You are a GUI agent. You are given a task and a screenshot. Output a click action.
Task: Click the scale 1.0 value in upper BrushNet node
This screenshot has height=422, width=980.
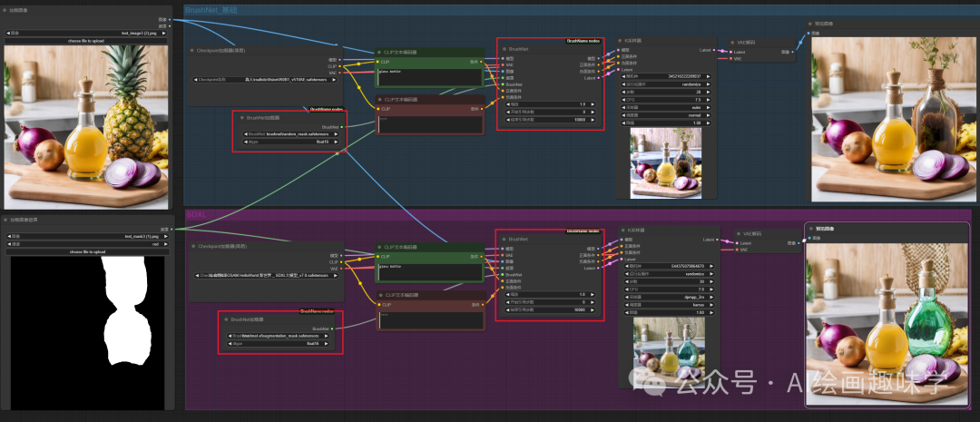tap(582, 103)
